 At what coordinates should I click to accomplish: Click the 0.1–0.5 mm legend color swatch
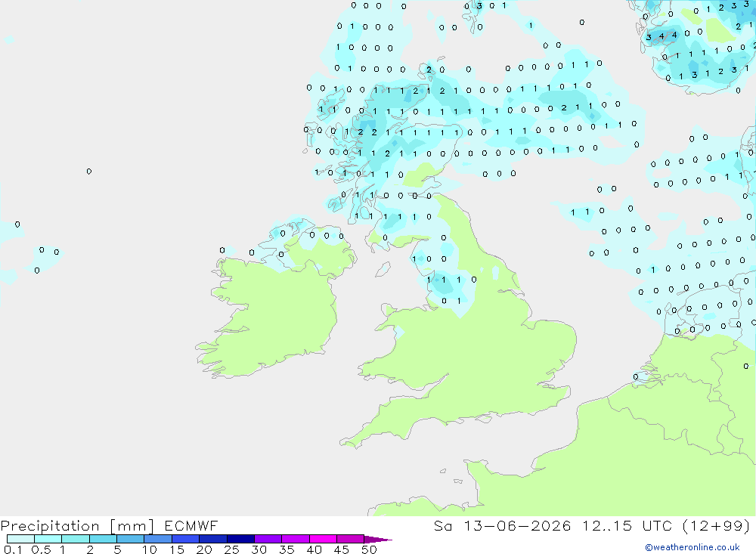pos(20,539)
